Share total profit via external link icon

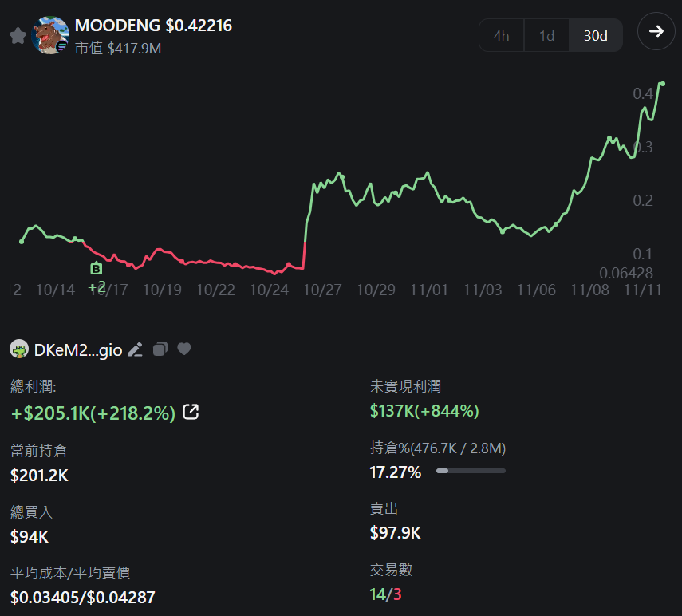coord(191,412)
